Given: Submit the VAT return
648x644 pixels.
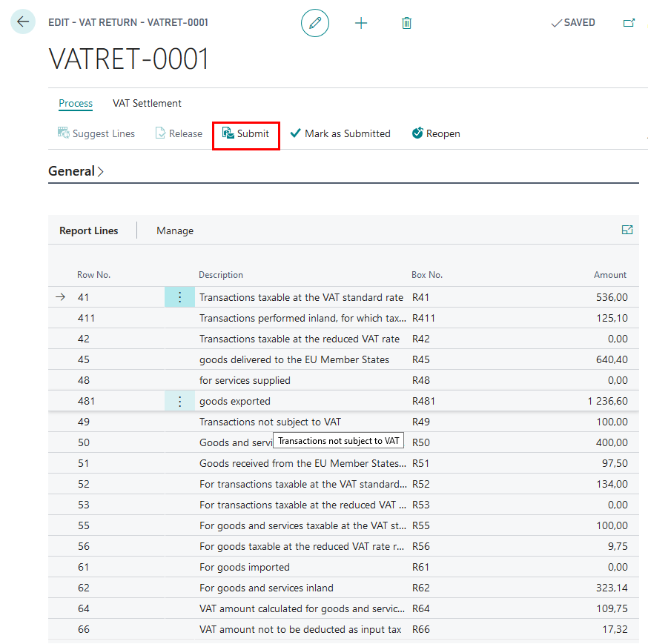Looking at the screenshot, I should pos(246,133).
